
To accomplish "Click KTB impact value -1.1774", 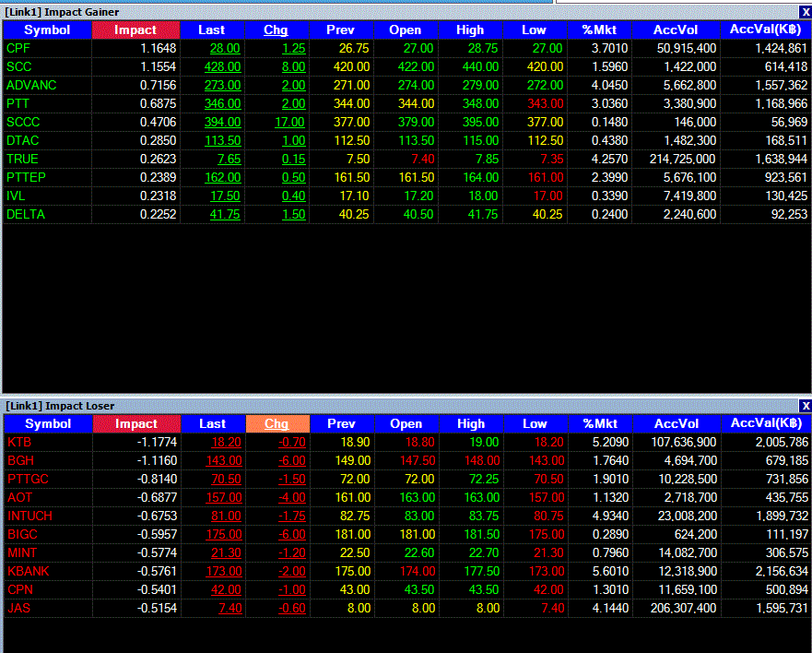I will point(157,443).
